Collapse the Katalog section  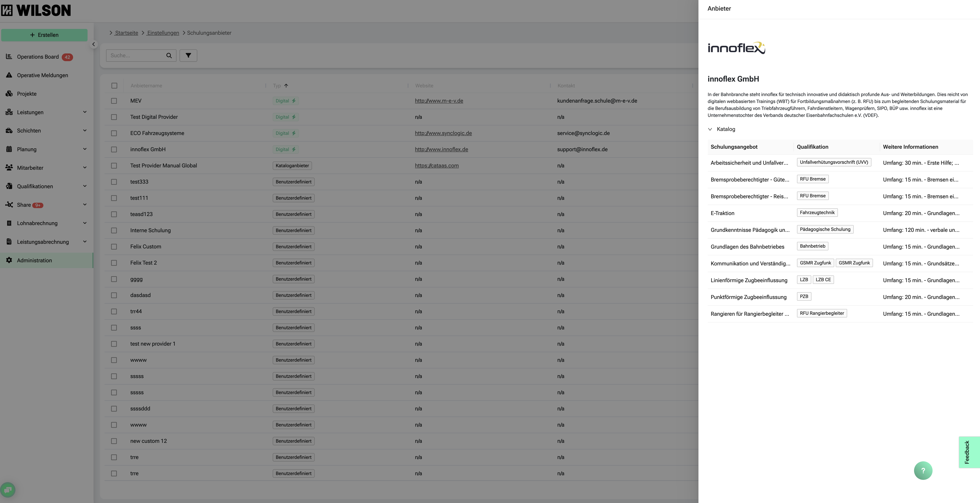pos(710,129)
